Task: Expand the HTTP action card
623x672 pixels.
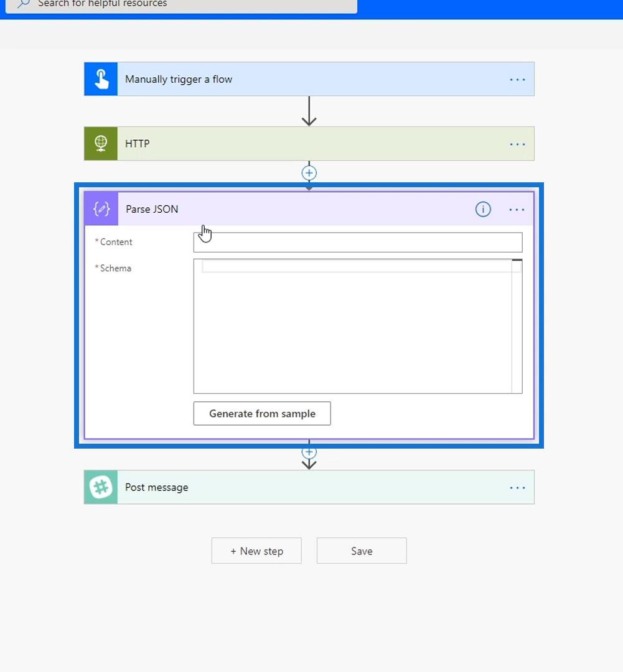Action: click(309, 144)
